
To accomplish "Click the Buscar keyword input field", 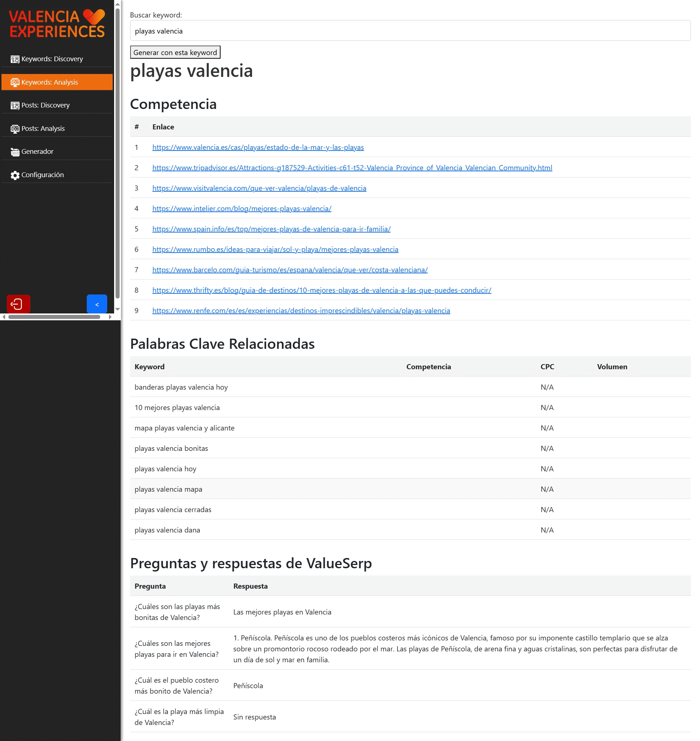I will [410, 31].
